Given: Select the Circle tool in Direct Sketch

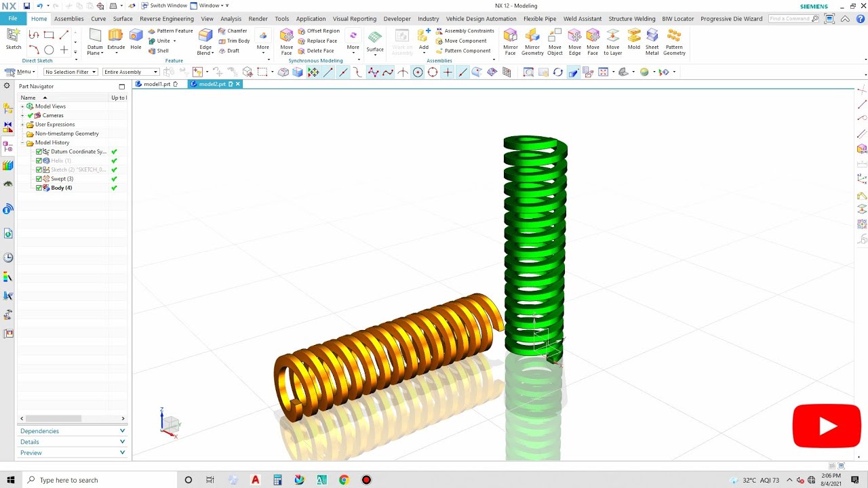Looking at the screenshot, I should point(49,49).
